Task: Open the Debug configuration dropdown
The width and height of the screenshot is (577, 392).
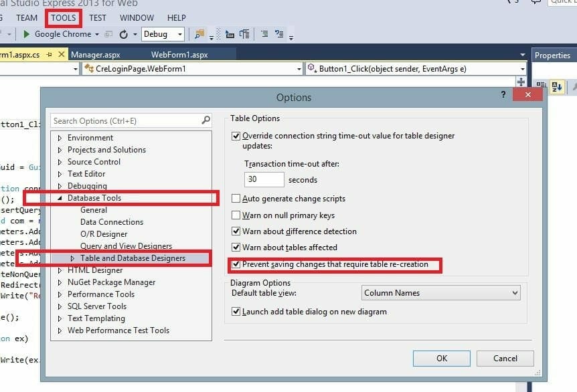Action: click(x=163, y=34)
